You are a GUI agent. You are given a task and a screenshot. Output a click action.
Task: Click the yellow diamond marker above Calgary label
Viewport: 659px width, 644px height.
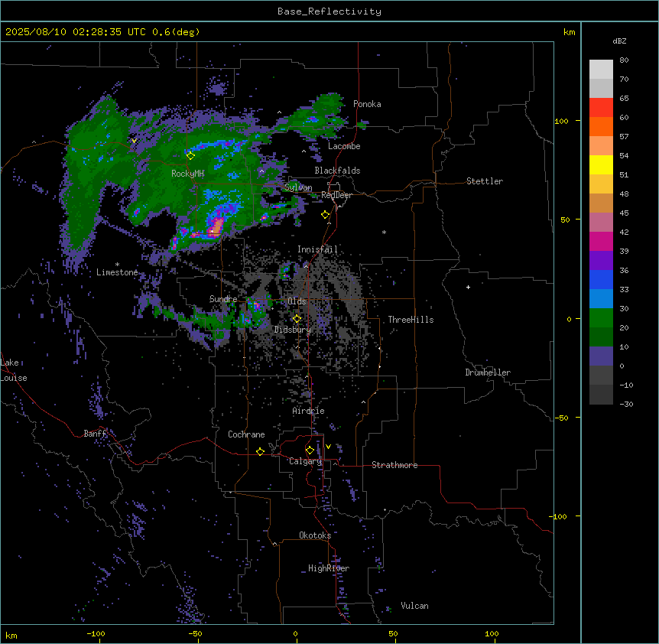(310, 450)
